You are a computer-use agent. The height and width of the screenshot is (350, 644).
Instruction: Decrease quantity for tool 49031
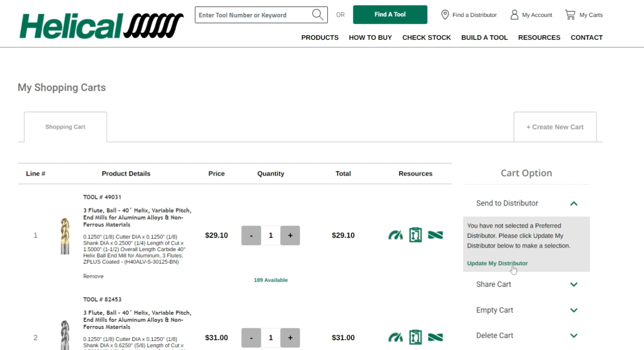click(x=251, y=235)
